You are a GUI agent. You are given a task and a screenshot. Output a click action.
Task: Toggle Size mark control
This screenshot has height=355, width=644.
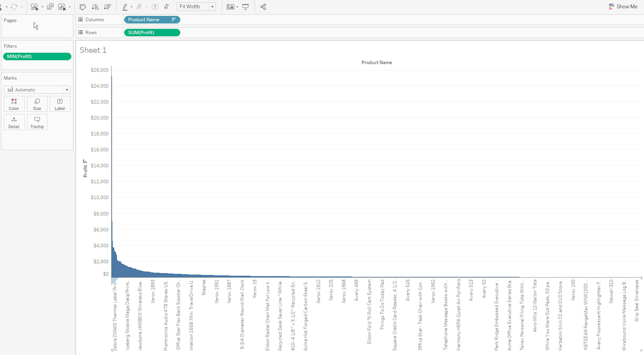pyautogui.click(x=37, y=104)
